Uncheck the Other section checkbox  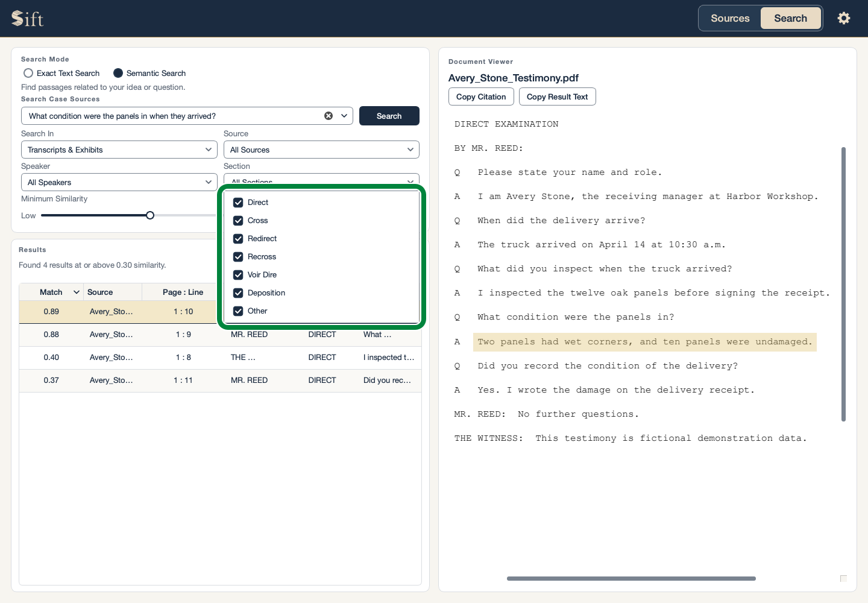238,311
